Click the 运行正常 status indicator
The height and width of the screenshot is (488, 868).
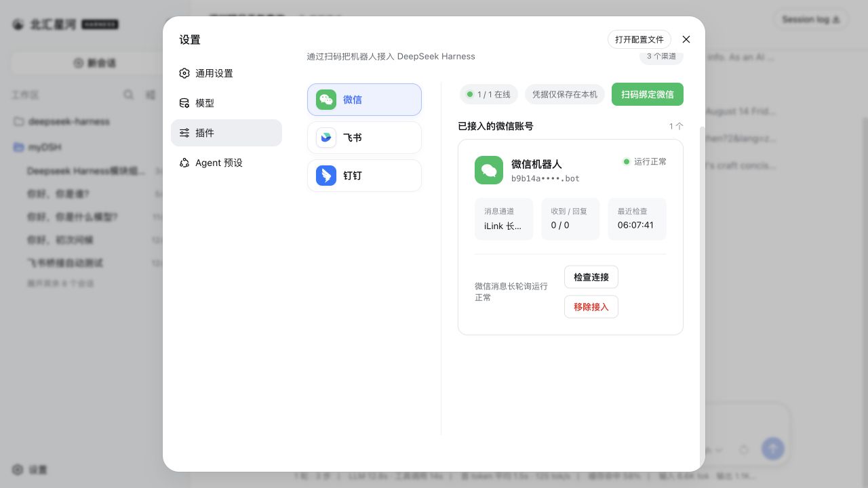pyautogui.click(x=645, y=162)
